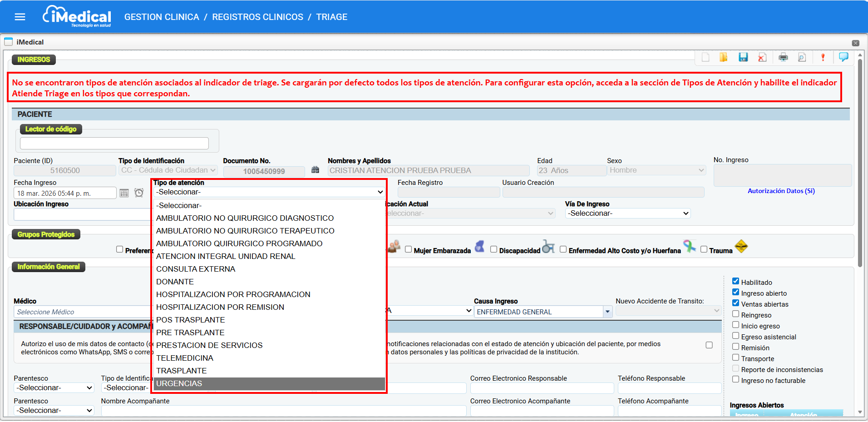Screen dimensions: 868x422
Task: Check the Mujer Embarazada checkbox
Action: 408,249
